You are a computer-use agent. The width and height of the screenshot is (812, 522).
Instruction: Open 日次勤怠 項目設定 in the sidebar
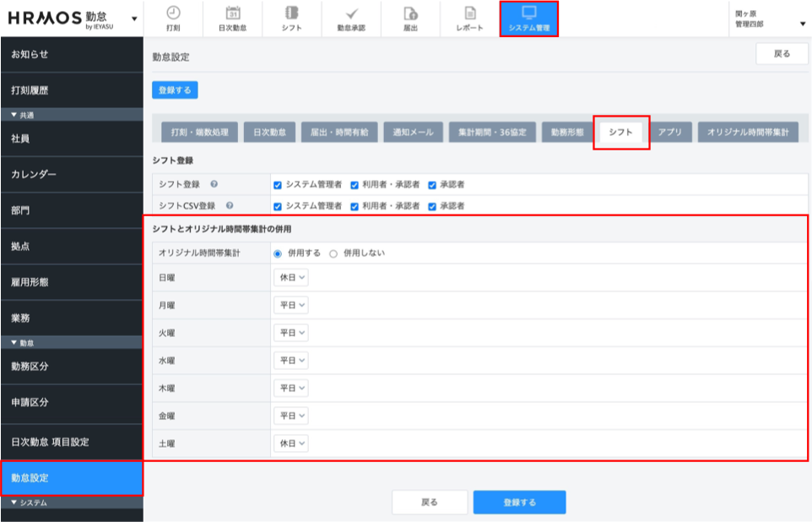point(72,442)
